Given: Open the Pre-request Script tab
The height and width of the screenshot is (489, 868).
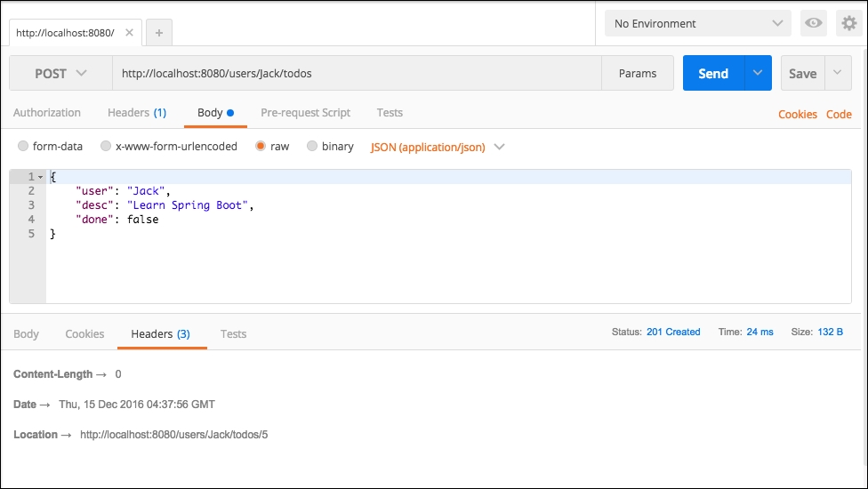Looking at the screenshot, I should point(305,113).
